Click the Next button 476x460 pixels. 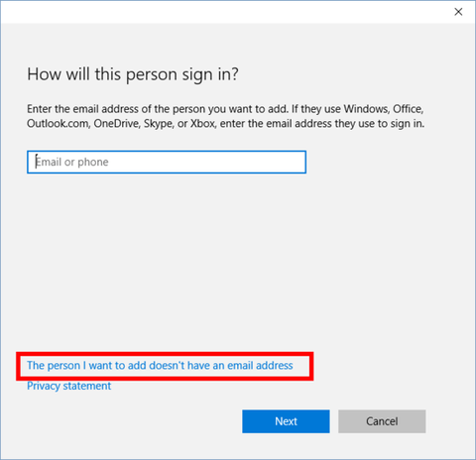pos(286,421)
